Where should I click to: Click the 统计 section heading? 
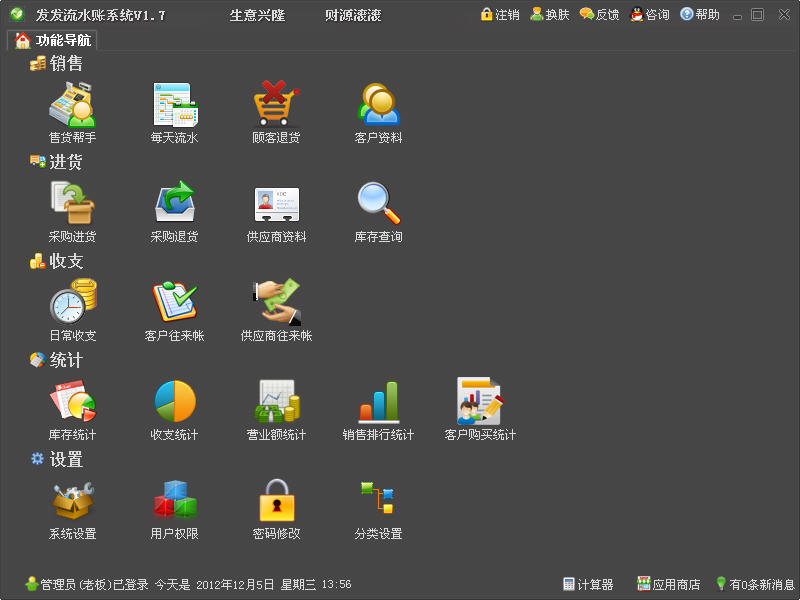[56, 360]
